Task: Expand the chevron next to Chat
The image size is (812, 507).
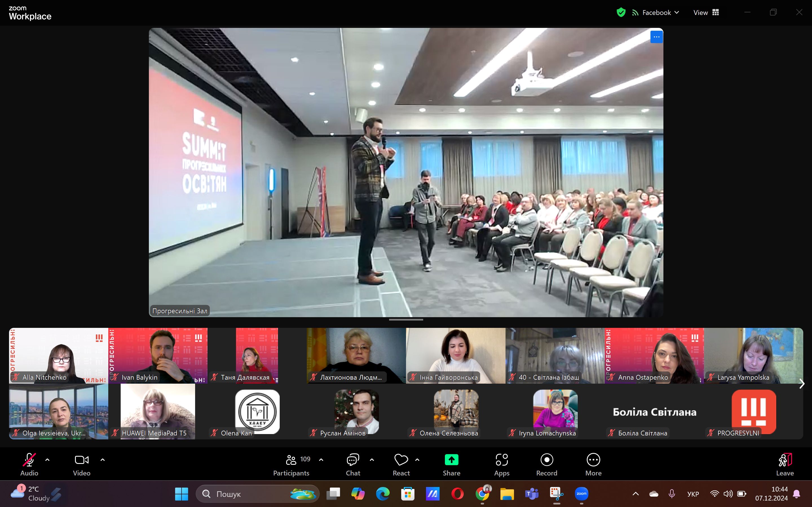Action: tap(372, 460)
